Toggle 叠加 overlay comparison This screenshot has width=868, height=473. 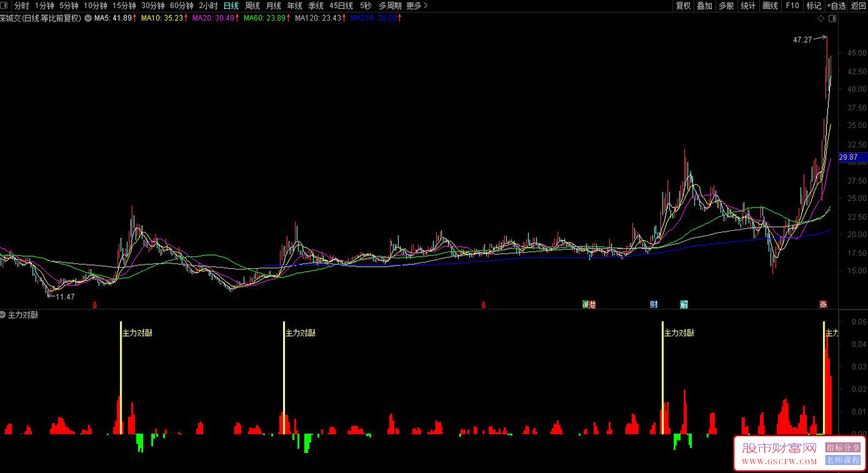click(704, 5)
